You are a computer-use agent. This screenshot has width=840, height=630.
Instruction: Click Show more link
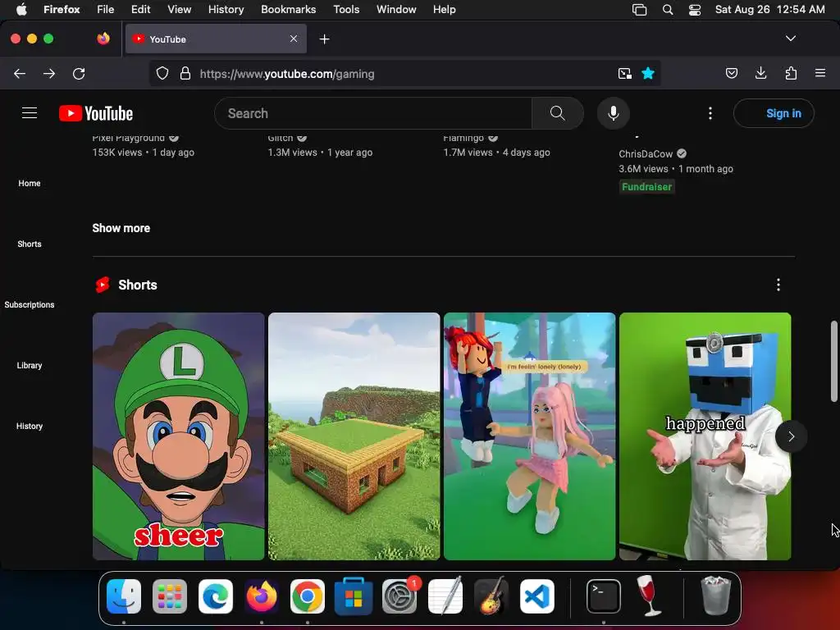(x=121, y=228)
